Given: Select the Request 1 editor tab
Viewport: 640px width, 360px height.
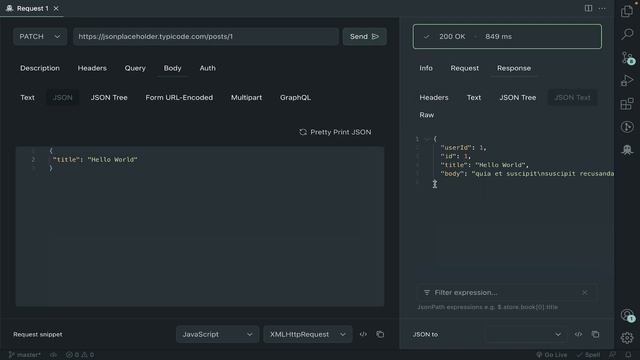Looking at the screenshot, I should tap(32, 8).
